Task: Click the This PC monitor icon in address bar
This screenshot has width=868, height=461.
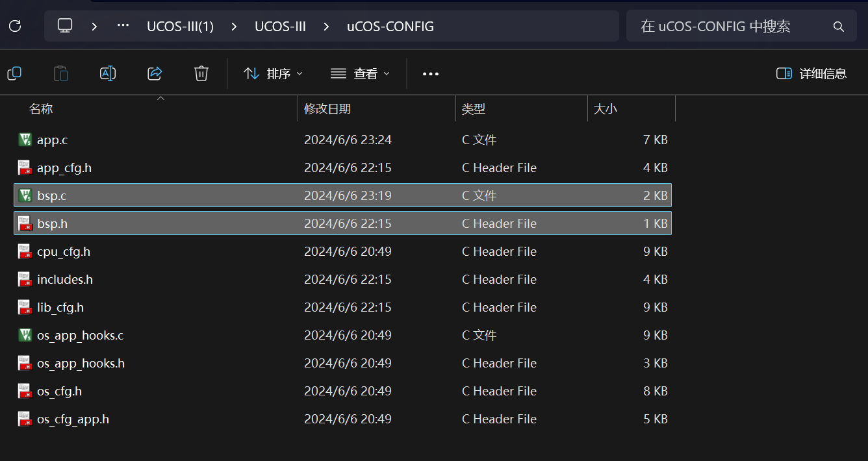Action: point(65,26)
